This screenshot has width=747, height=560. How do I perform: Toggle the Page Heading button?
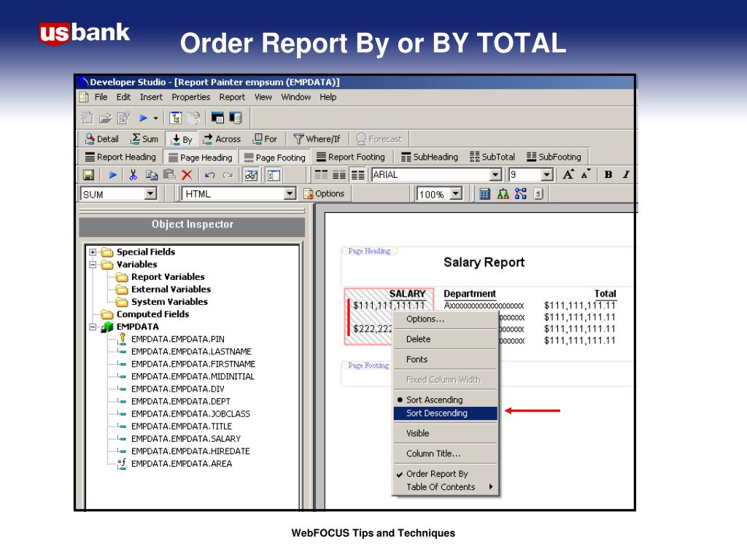(200, 157)
